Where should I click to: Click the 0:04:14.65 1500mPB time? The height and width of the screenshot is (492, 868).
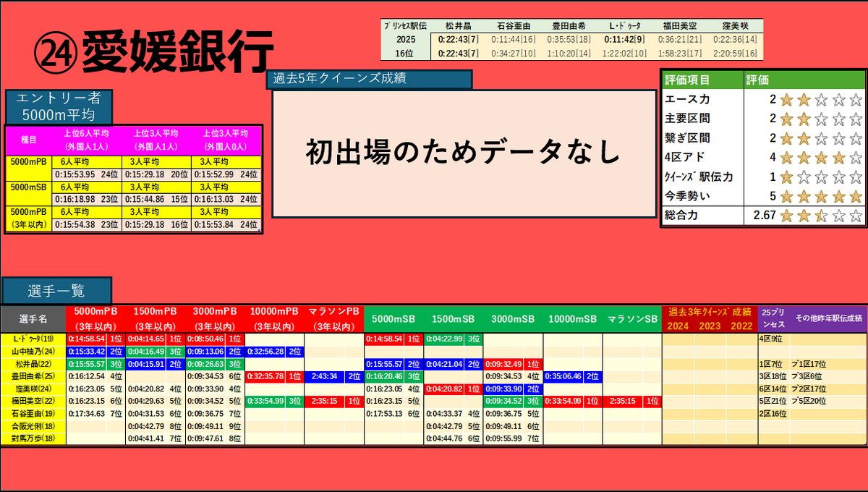click(x=147, y=339)
